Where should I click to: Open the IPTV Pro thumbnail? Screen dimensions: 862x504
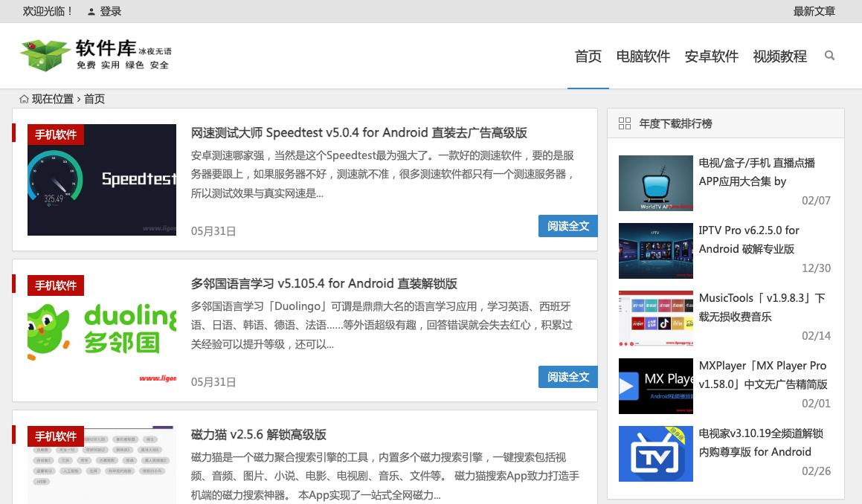pyautogui.click(x=656, y=251)
